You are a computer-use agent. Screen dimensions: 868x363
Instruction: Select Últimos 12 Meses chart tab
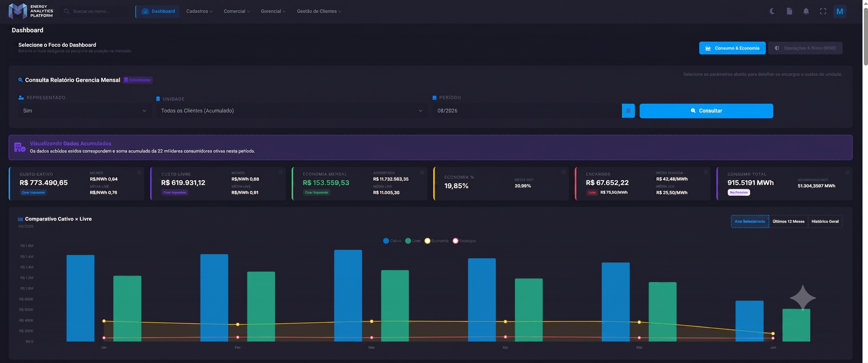click(x=788, y=221)
